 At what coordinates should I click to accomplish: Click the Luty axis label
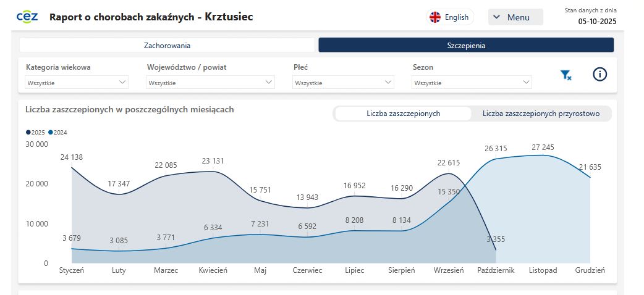pyautogui.click(x=119, y=270)
